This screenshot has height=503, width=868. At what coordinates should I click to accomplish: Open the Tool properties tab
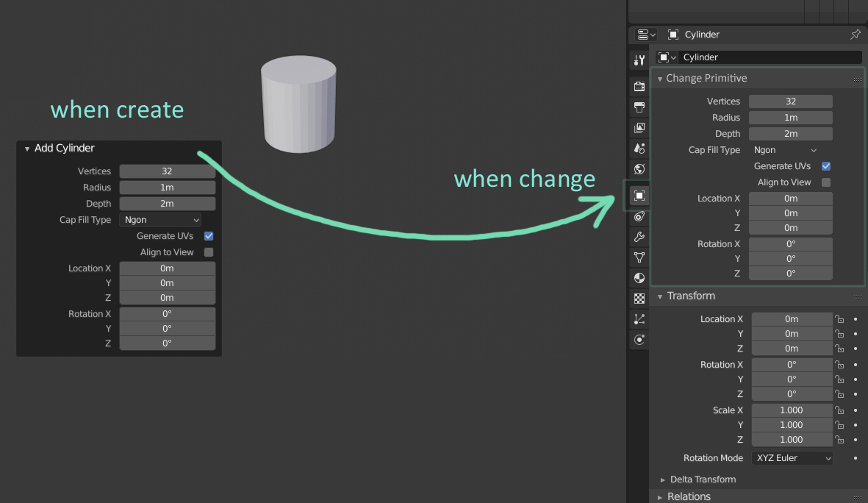click(639, 60)
